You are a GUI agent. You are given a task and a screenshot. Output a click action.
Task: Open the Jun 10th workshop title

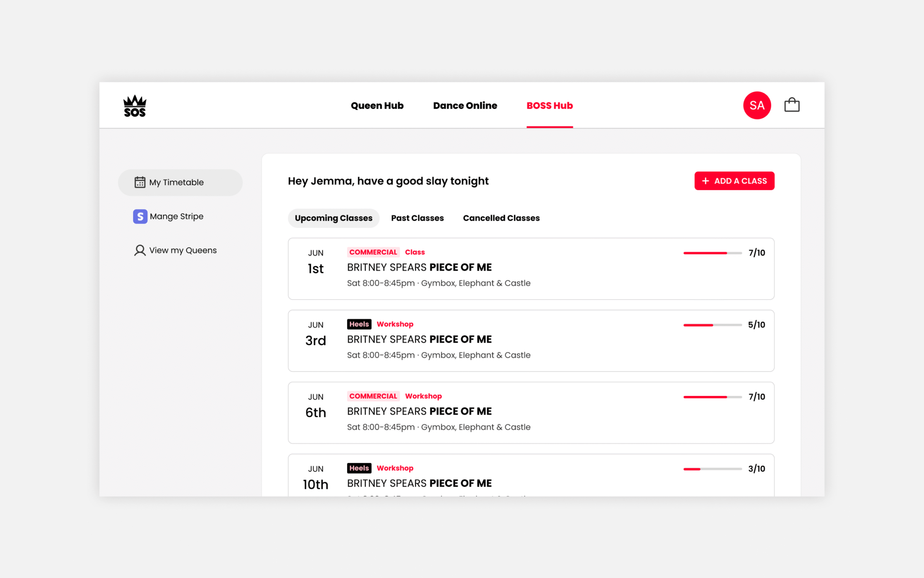419,483
